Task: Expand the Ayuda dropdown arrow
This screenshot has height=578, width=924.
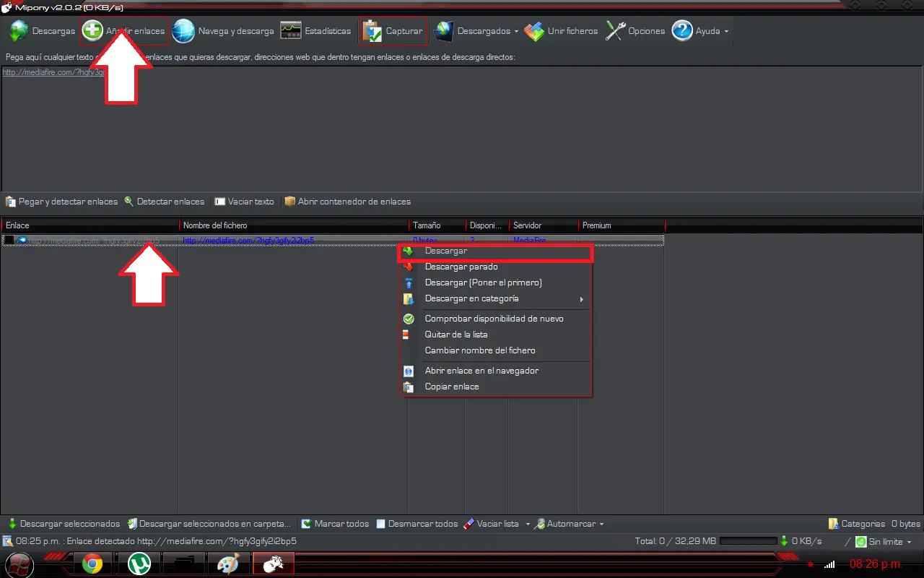Action: pyautogui.click(x=726, y=32)
